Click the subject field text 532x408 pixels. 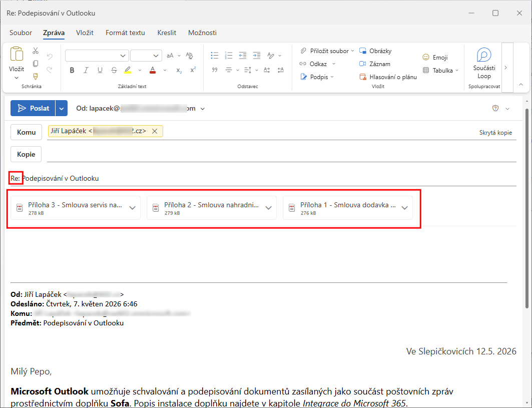[x=55, y=179]
